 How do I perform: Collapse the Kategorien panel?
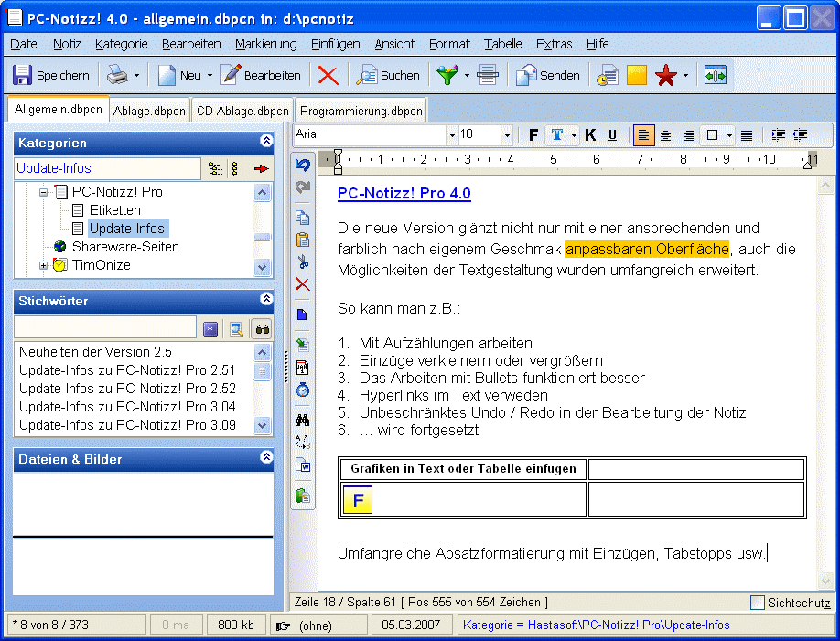(x=266, y=142)
